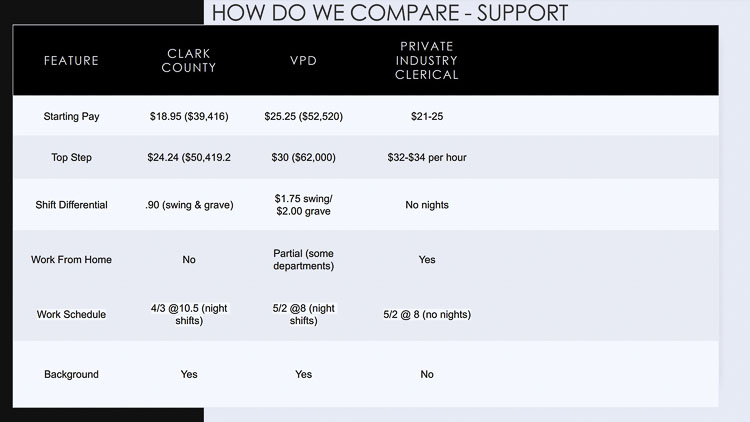
Task: Select the 'Work Schedule' row label
Action: (71, 314)
